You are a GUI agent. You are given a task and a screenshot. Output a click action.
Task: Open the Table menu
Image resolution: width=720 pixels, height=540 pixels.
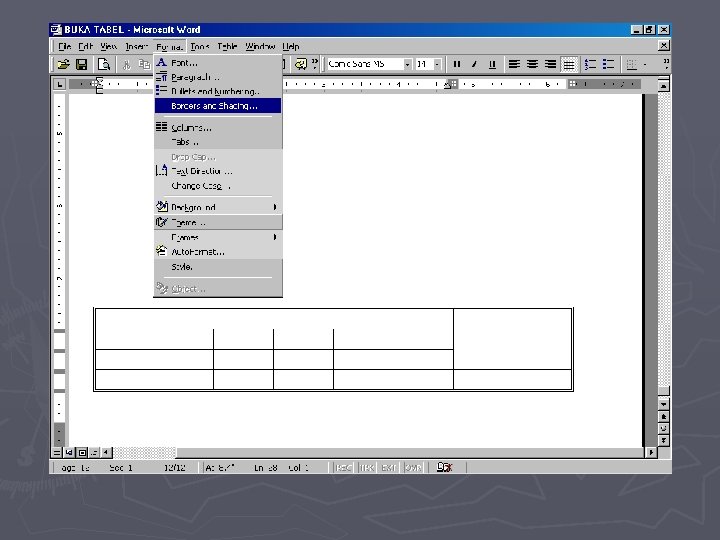[227, 46]
